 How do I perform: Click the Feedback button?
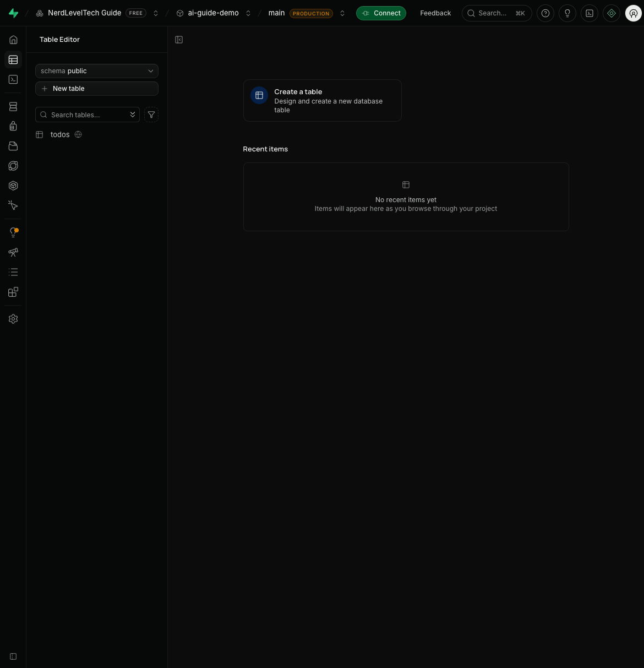coord(435,13)
